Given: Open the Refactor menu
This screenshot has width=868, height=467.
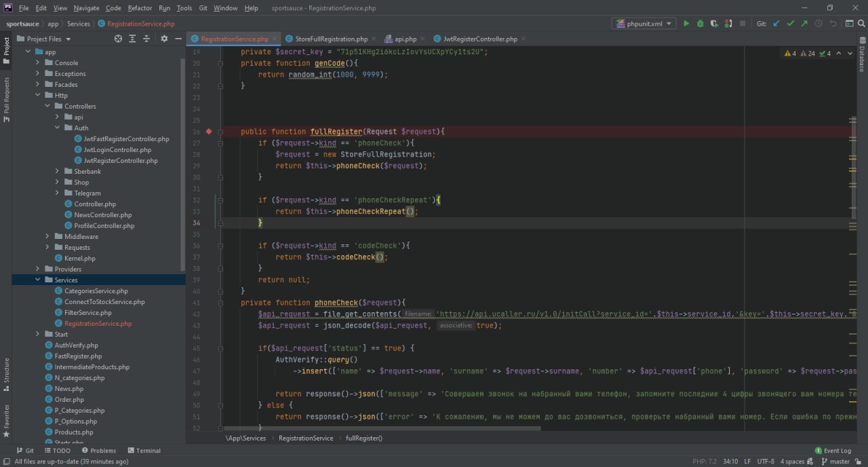Looking at the screenshot, I should [x=140, y=8].
